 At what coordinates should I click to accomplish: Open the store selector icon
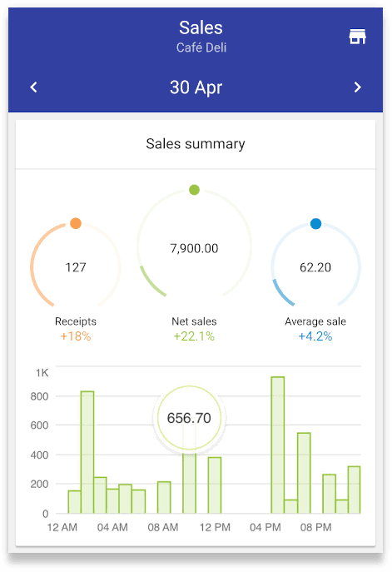(357, 37)
